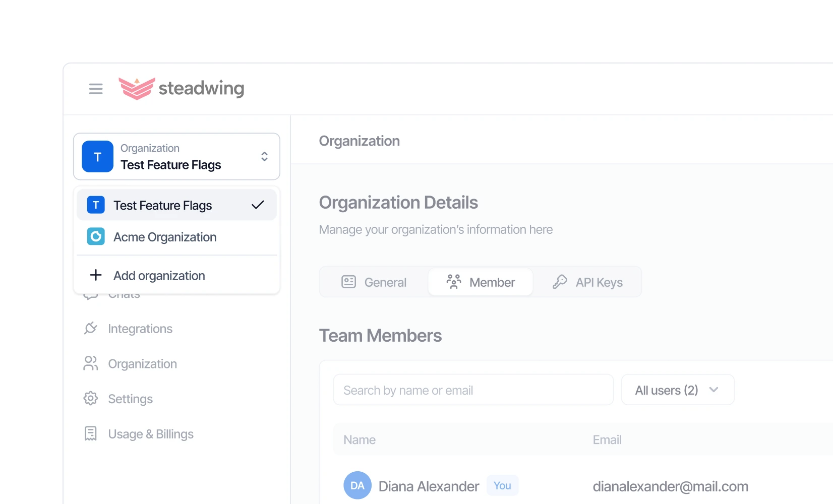Click the plus icon for Add organization
Image resolution: width=833 pixels, height=504 pixels.
[96, 275]
